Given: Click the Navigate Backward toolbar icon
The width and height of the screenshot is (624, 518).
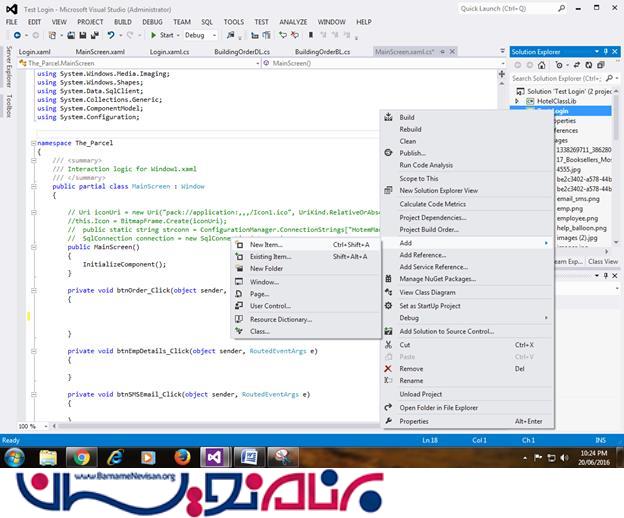Looking at the screenshot, I should (17, 35).
